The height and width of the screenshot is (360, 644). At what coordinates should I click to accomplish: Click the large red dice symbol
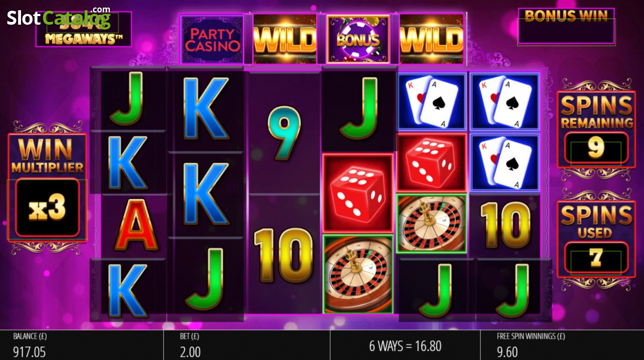click(x=358, y=194)
